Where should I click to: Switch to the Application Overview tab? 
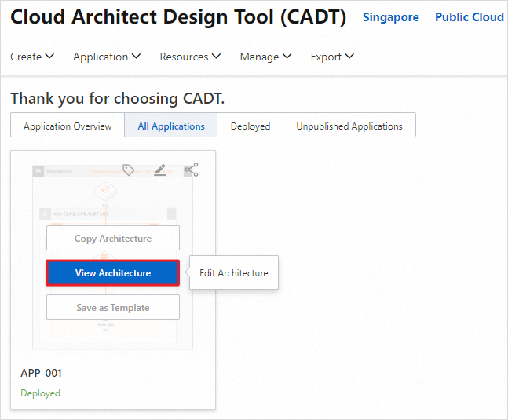point(68,126)
